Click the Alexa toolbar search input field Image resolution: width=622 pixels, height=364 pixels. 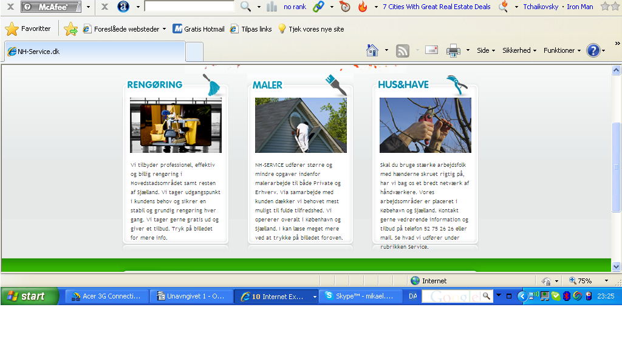click(x=189, y=7)
